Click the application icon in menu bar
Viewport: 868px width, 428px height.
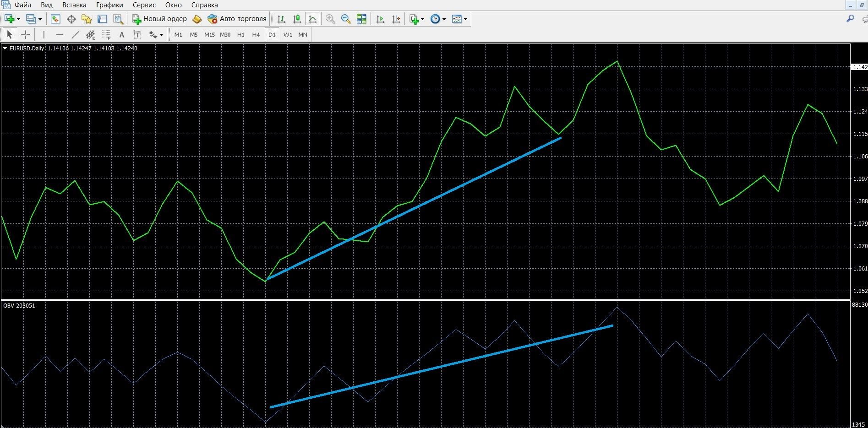tap(5, 5)
